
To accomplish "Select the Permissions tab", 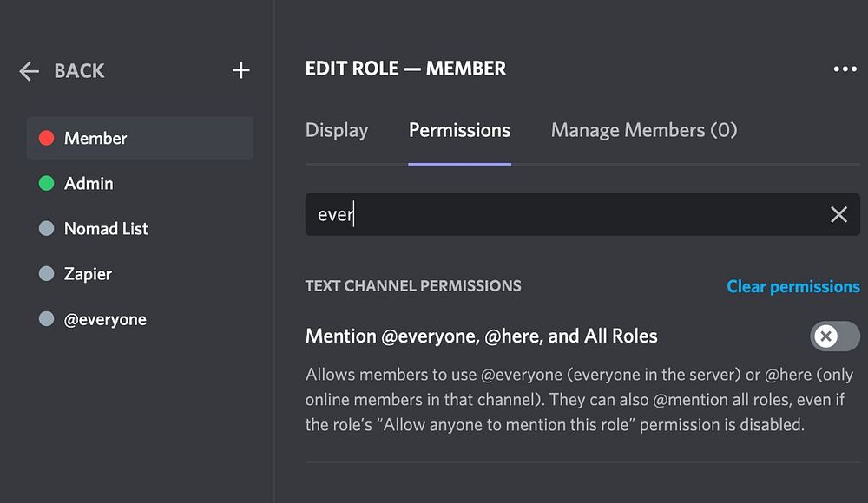I will coord(459,130).
